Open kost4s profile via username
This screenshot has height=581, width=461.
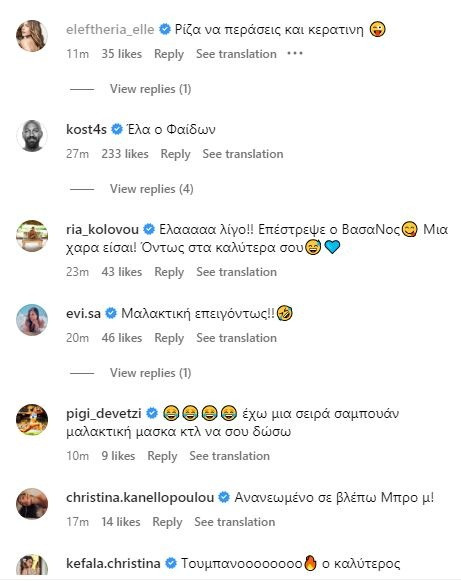tap(86, 129)
